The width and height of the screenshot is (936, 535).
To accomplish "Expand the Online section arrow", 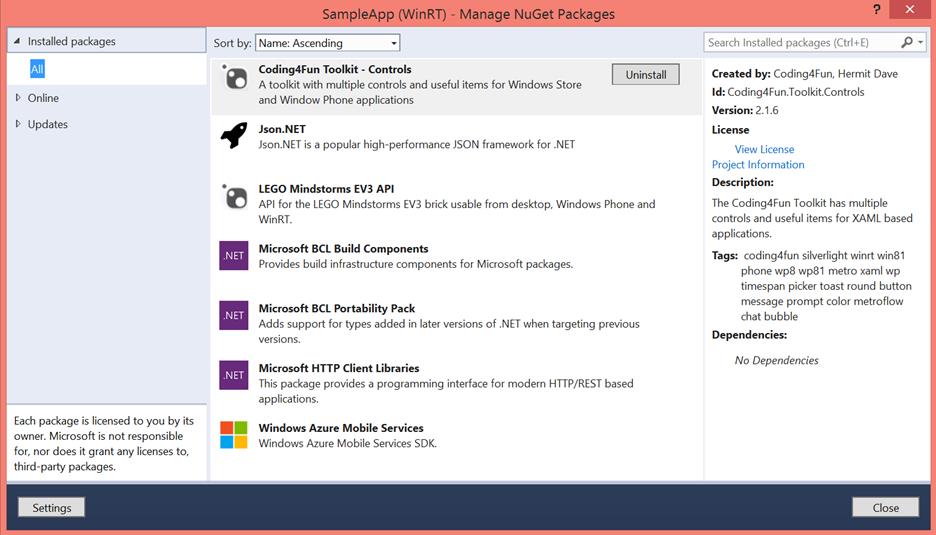I will pyautogui.click(x=18, y=97).
